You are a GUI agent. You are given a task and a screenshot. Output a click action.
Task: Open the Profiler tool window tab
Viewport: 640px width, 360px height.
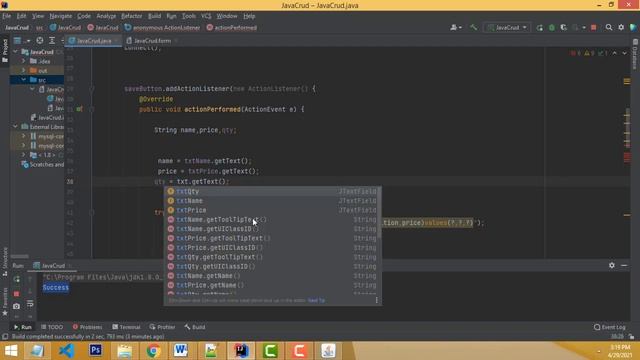[x=162, y=327]
